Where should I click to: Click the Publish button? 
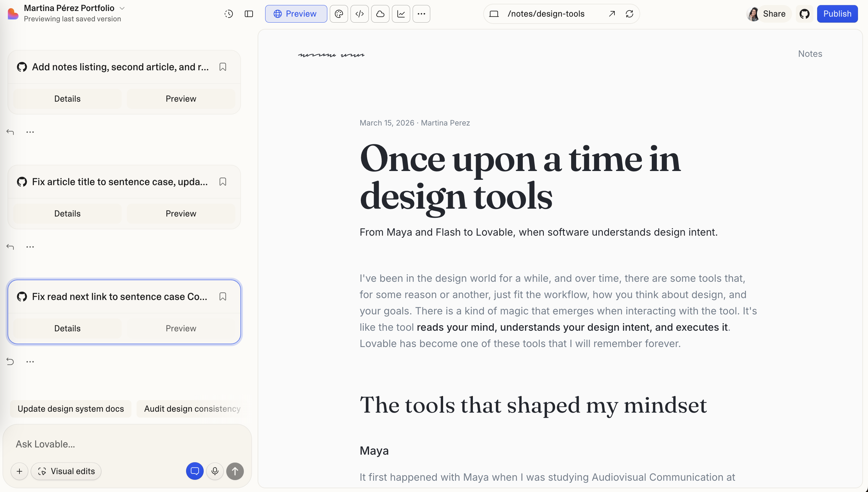click(837, 14)
